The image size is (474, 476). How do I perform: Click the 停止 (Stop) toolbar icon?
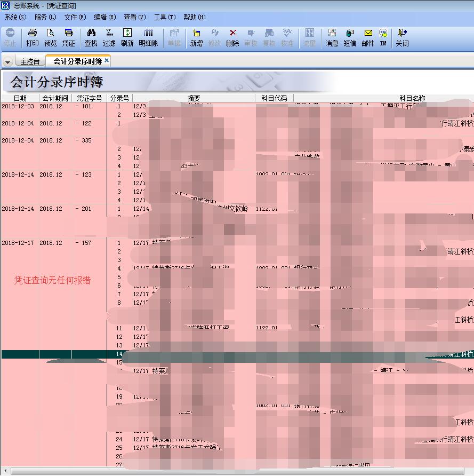10,38
